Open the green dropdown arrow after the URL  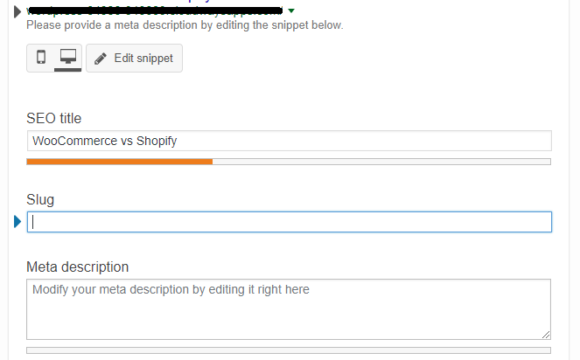pyautogui.click(x=291, y=11)
